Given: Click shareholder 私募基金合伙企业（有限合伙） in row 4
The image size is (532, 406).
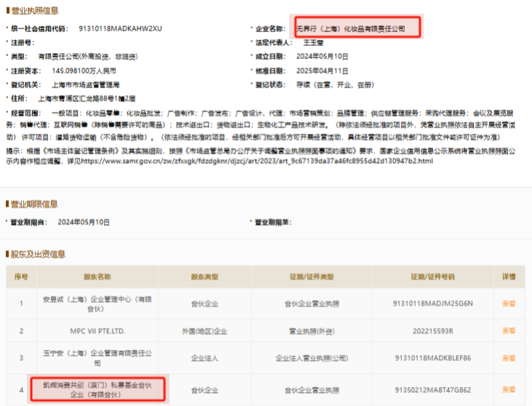Looking at the screenshot, I should 97,390.
